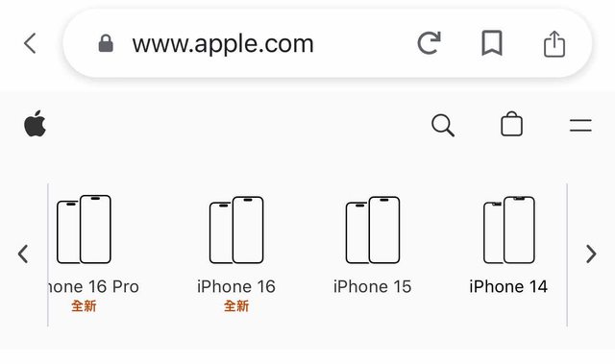Open the shopping bag
Viewport: 615px width, 364px height.
click(511, 124)
